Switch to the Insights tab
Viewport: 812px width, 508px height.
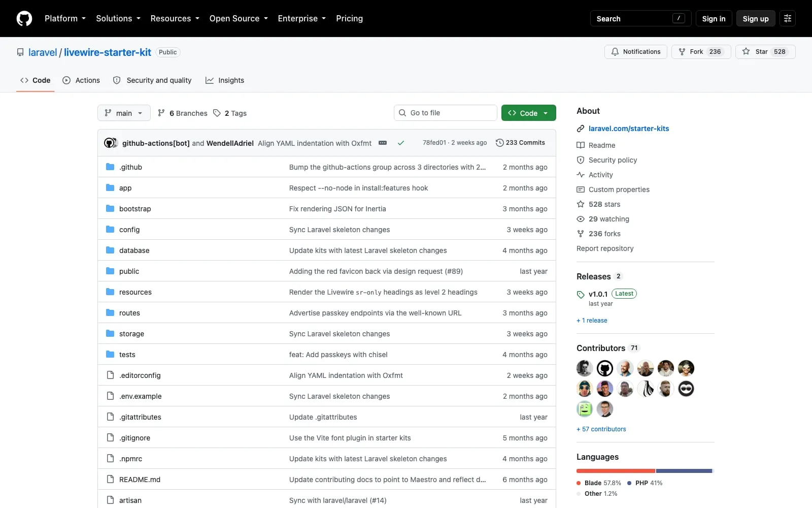(225, 80)
